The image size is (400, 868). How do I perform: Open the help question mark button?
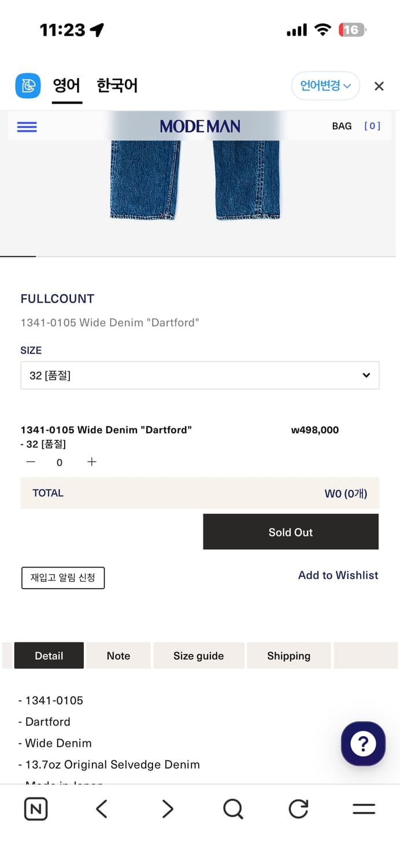coord(363,744)
